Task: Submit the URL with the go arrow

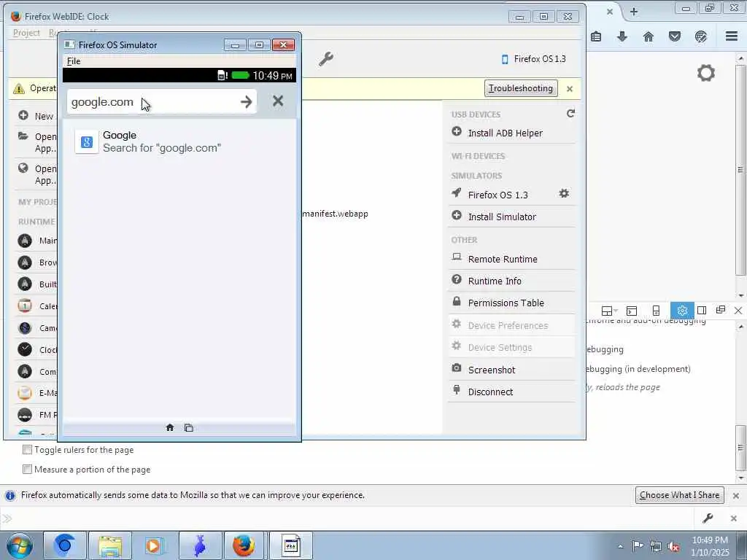Action: (246, 101)
